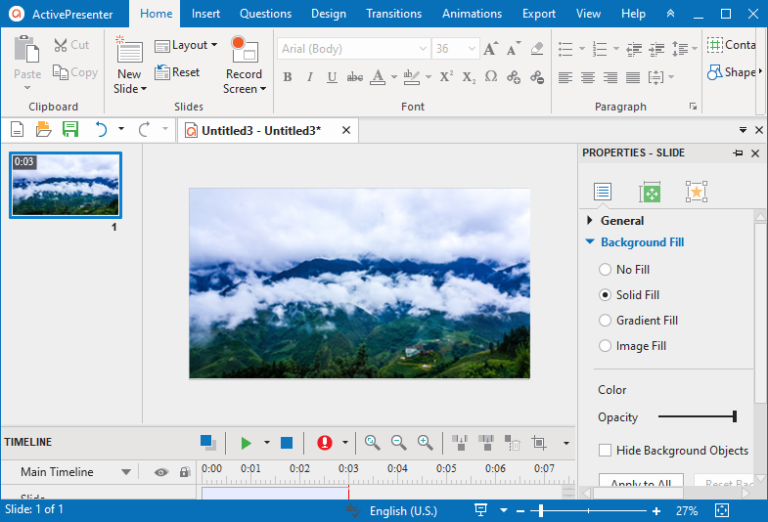Stop timeline playback

coord(287,443)
